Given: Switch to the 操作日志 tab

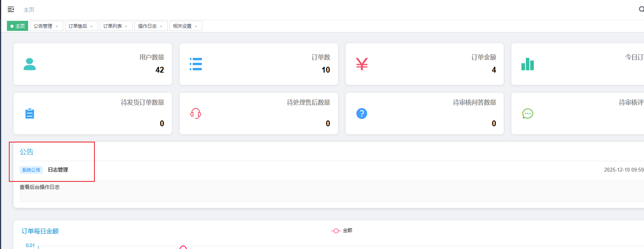Looking at the screenshot, I should coord(147,26).
